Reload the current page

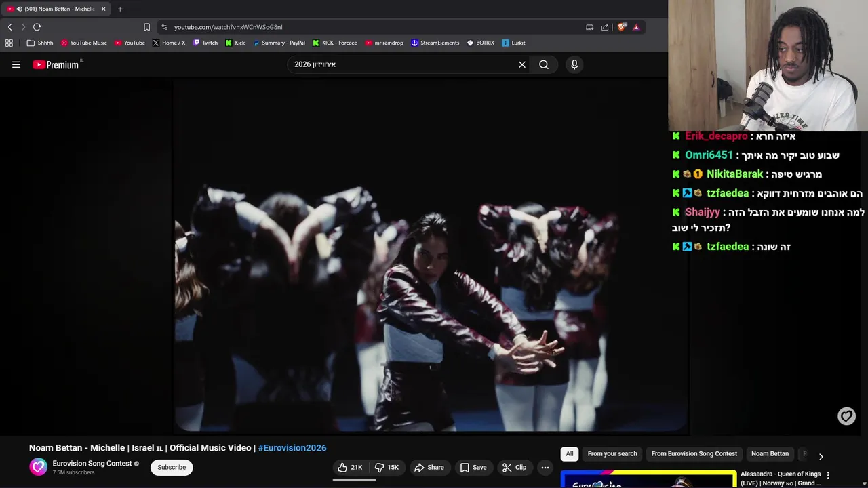37,27
